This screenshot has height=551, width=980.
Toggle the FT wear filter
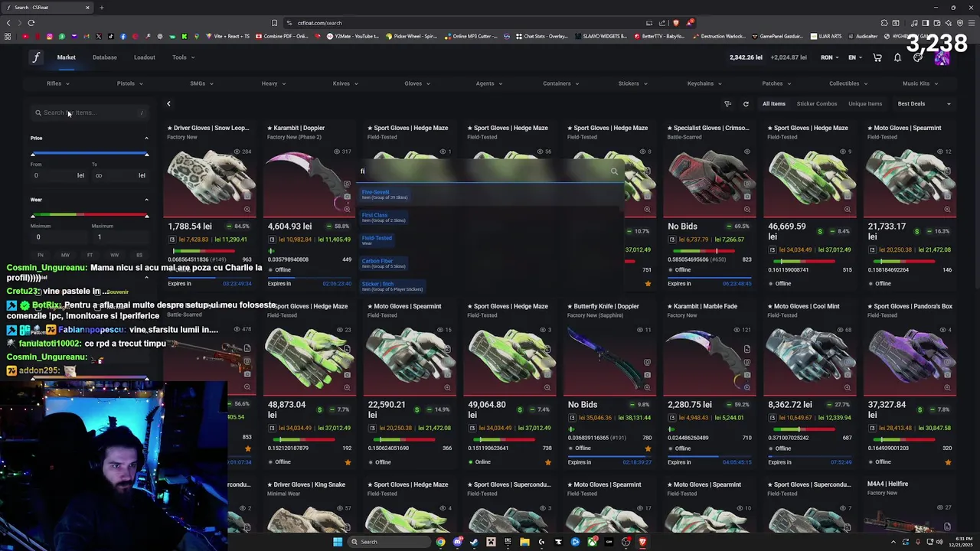90,255
